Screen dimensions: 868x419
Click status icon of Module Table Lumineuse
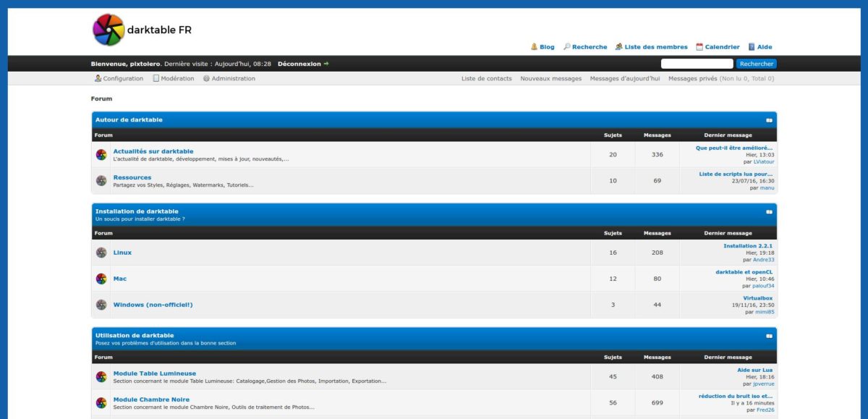[x=101, y=376]
